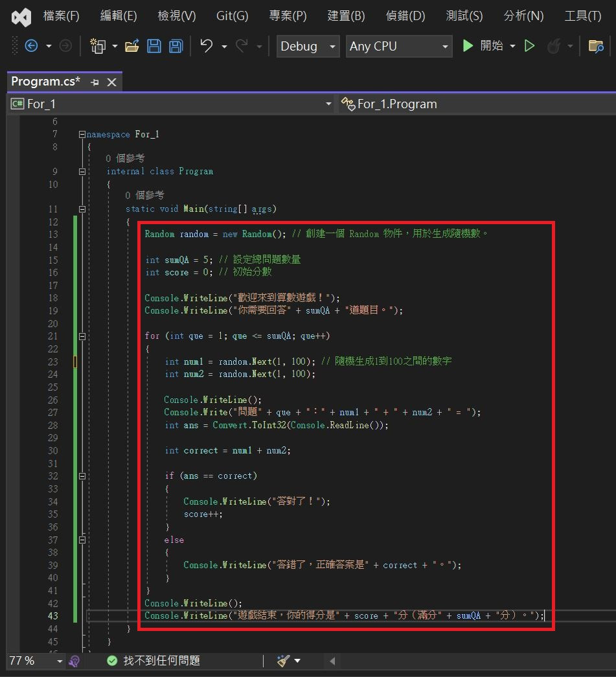Collapse the static void Main method
This screenshot has height=677, width=616.
click(x=82, y=209)
